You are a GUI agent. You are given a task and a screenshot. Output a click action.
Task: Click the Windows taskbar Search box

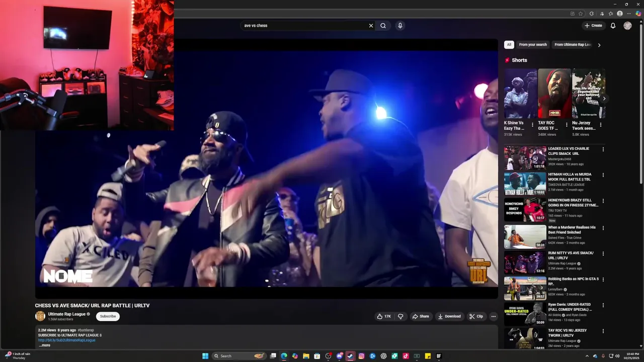(239, 356)
